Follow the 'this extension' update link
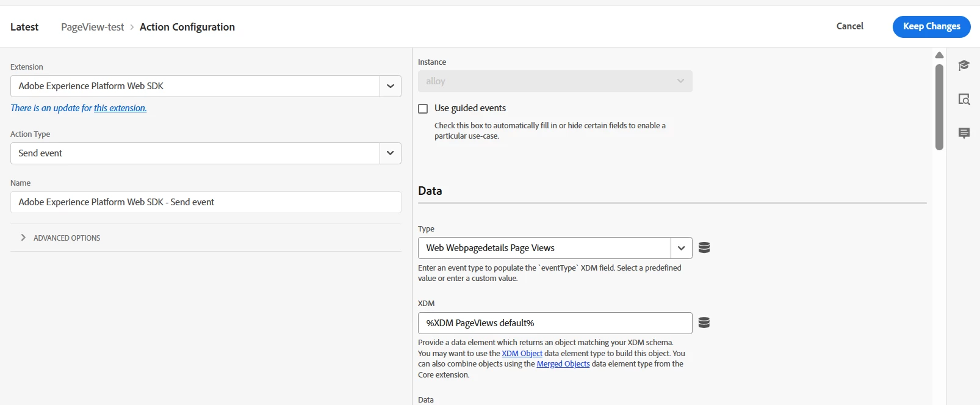The width and height of the screenshot is (980, 405). 120,108
